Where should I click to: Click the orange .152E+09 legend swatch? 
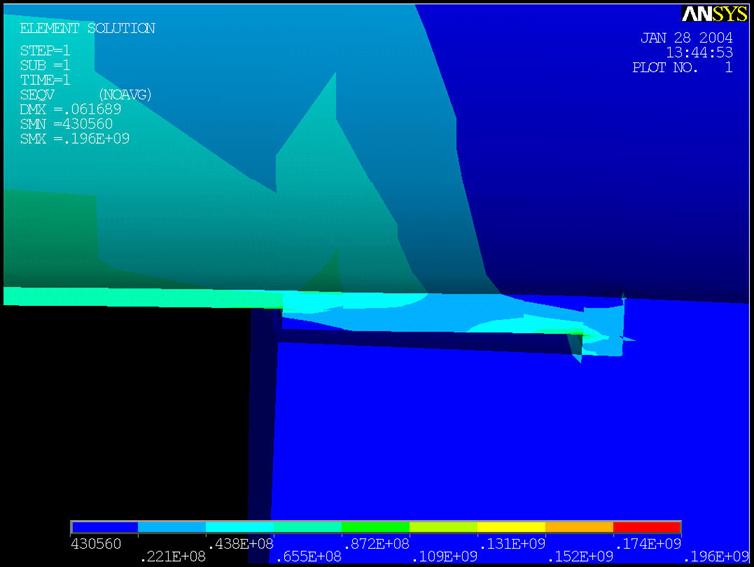pos(579,528)
